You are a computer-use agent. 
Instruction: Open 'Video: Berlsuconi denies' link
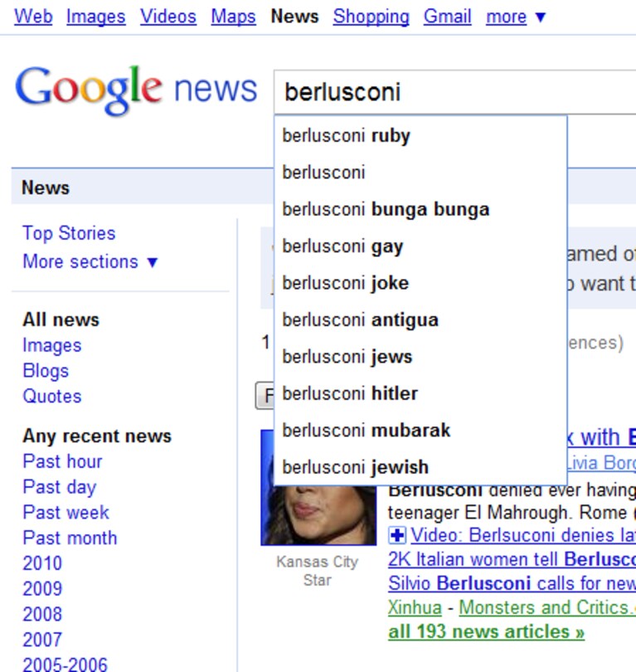(x=523, y=535)
